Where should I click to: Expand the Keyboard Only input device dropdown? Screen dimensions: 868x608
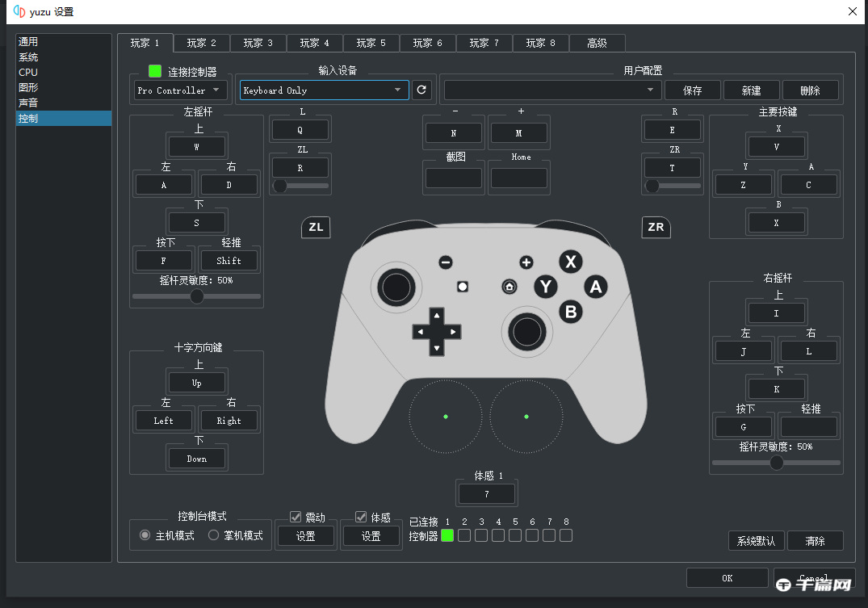tap(324, 90)
